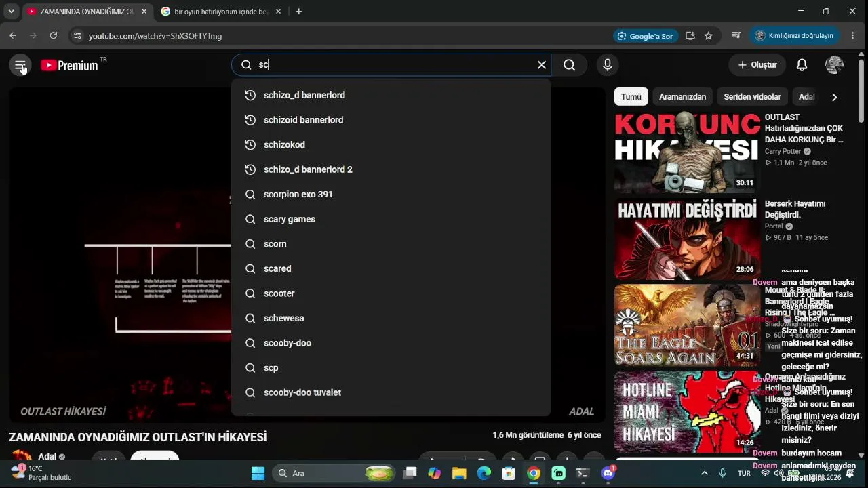Select the 'scorn' search suggestion
Viewport: 868px width, 488px height.
pos(391,244)
